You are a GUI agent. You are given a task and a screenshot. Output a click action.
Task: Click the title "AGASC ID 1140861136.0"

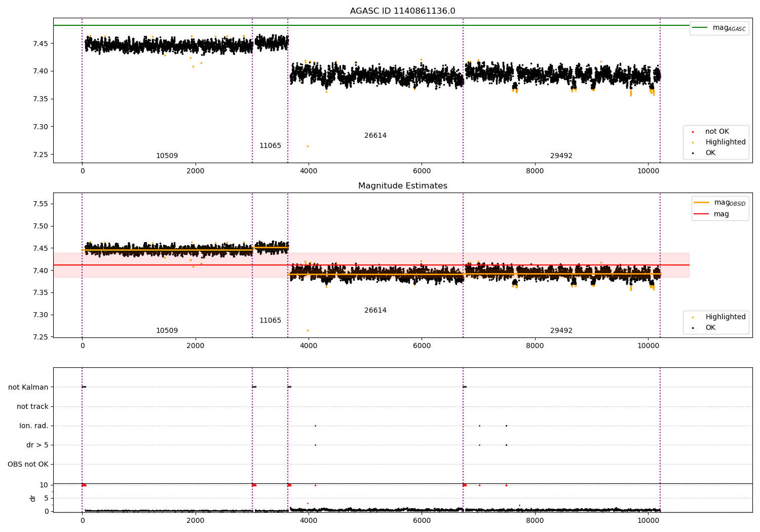pyautogui.click(x=403, y=11)
